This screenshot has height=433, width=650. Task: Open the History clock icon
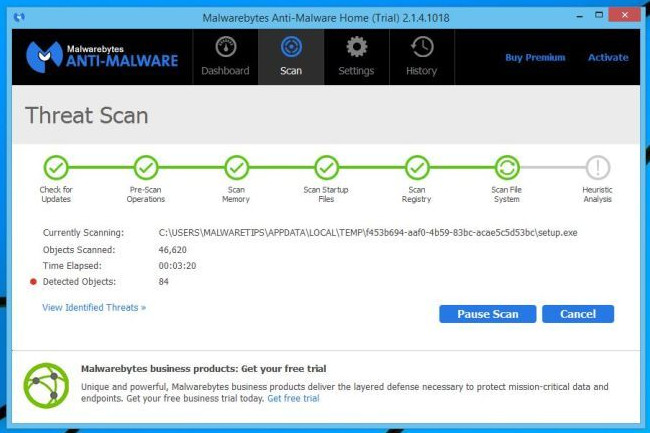[422, 47]
